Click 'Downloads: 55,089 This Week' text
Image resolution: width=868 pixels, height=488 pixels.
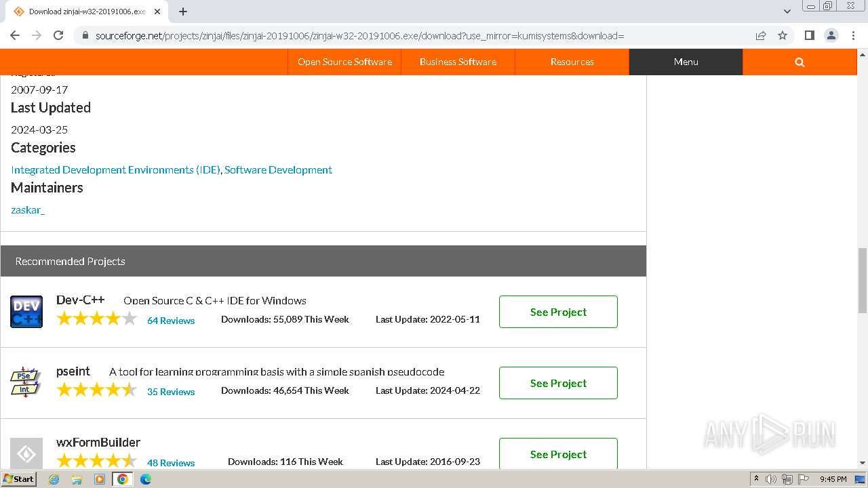click(285, 319)
